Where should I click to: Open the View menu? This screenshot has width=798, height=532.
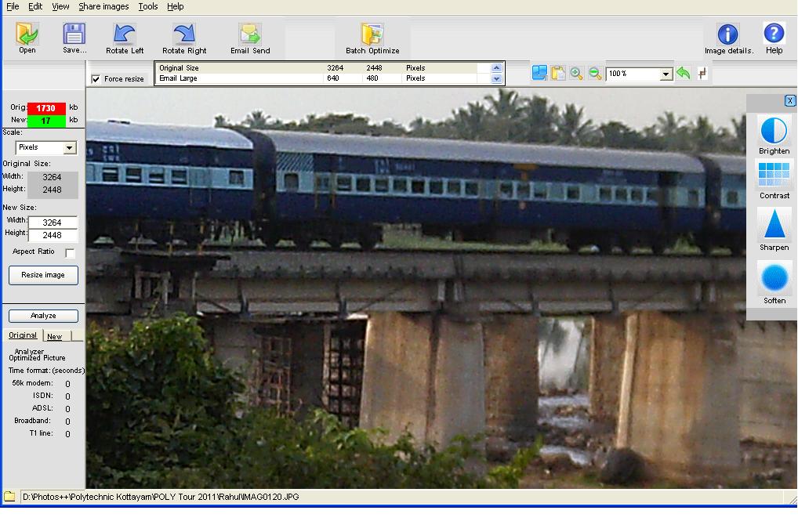(60, 6)
